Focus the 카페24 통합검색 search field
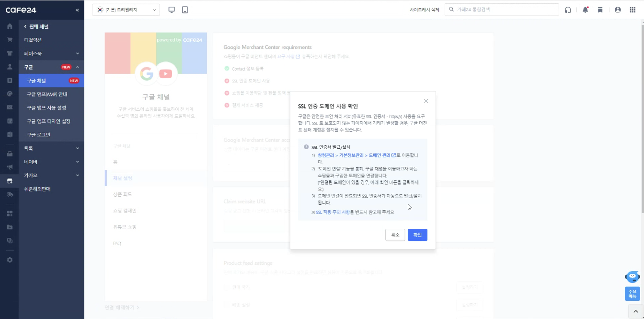Viewport: 644px width, 319px height. pos(502,10)
